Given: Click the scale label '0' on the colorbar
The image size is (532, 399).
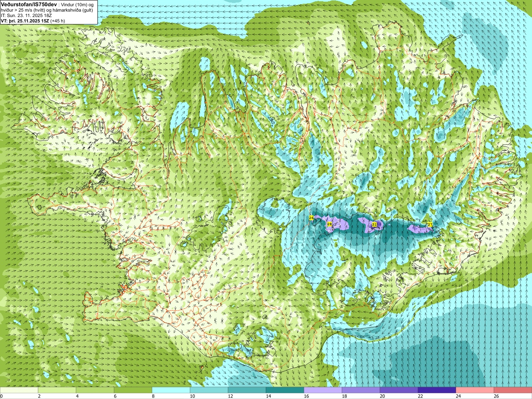Looking at the screenshot, I should tap(1, 396).
